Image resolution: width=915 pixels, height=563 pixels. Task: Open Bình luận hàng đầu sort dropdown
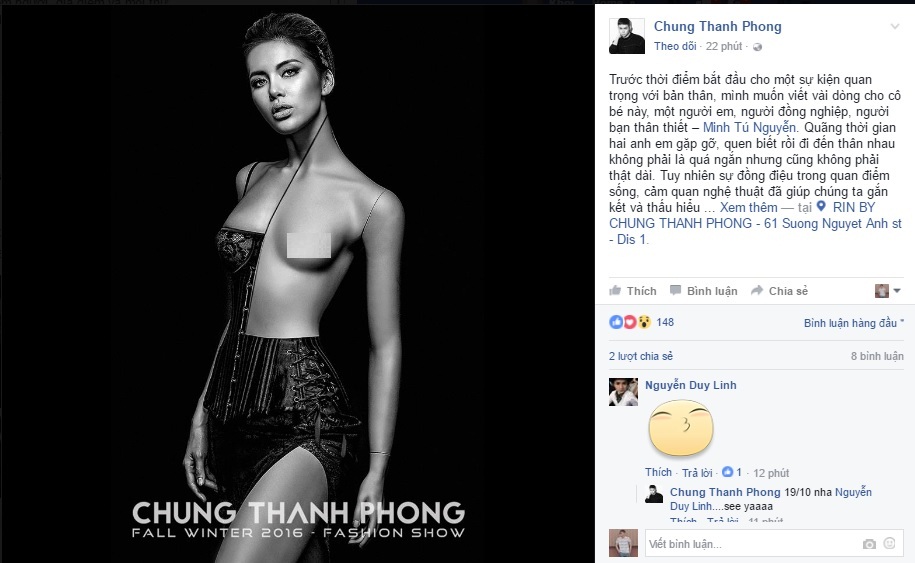pos(853,323)
